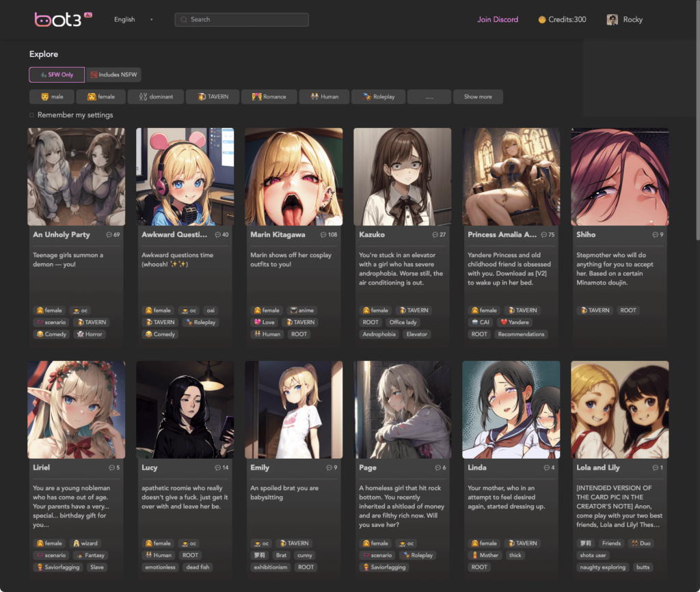Enable the SFW Only filter
This screenshot has height=592, width=700.
click(x=56, y=75)
